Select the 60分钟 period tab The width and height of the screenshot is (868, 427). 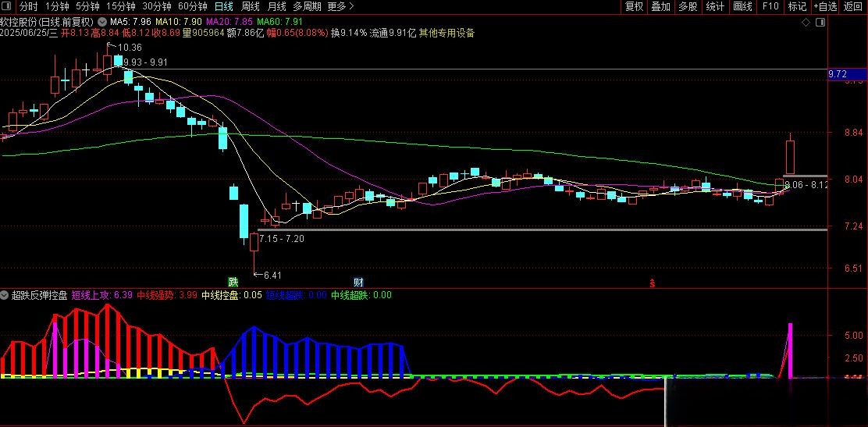pyautogui.click(x=193, y=6)
